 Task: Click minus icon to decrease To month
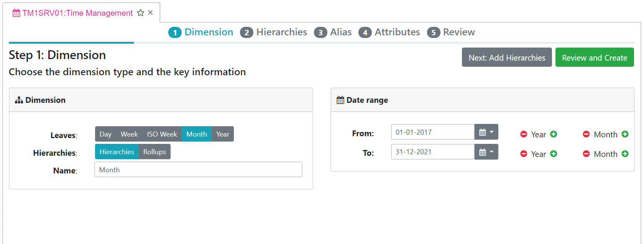pos(586,154)
